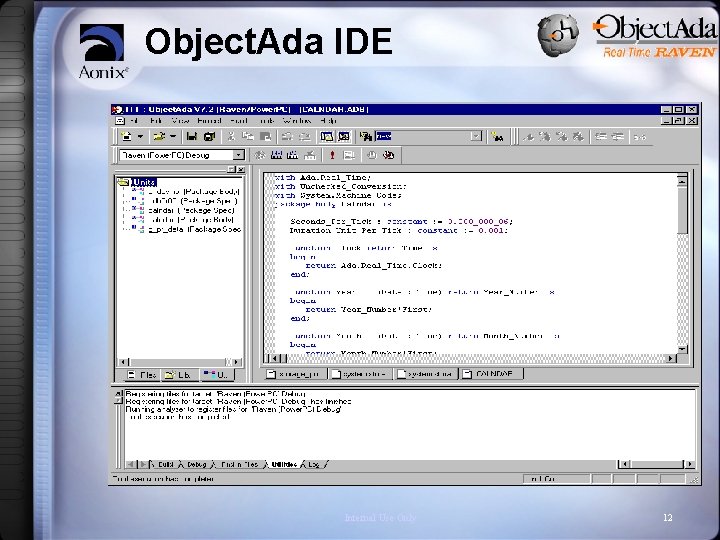The image size is (720, 540).
Task: Toggle the output window pane button
Action: [x=344, y=136]
